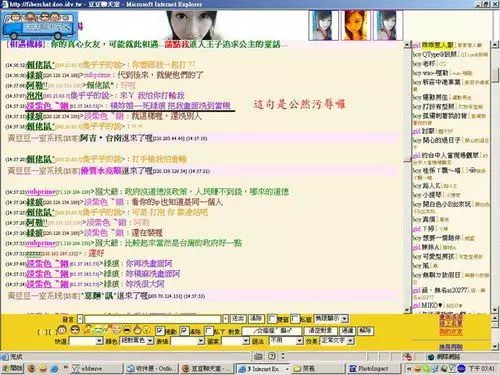Expand hidden tray icons chevron
Screen dimensions: 500x375
(x=409, y=369)
